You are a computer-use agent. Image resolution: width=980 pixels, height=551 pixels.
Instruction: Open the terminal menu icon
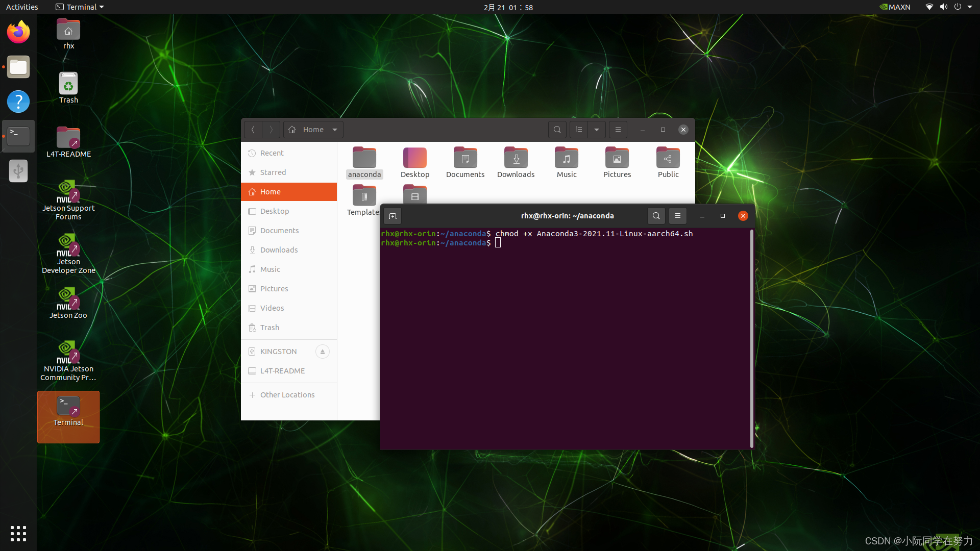coord(677,216)
